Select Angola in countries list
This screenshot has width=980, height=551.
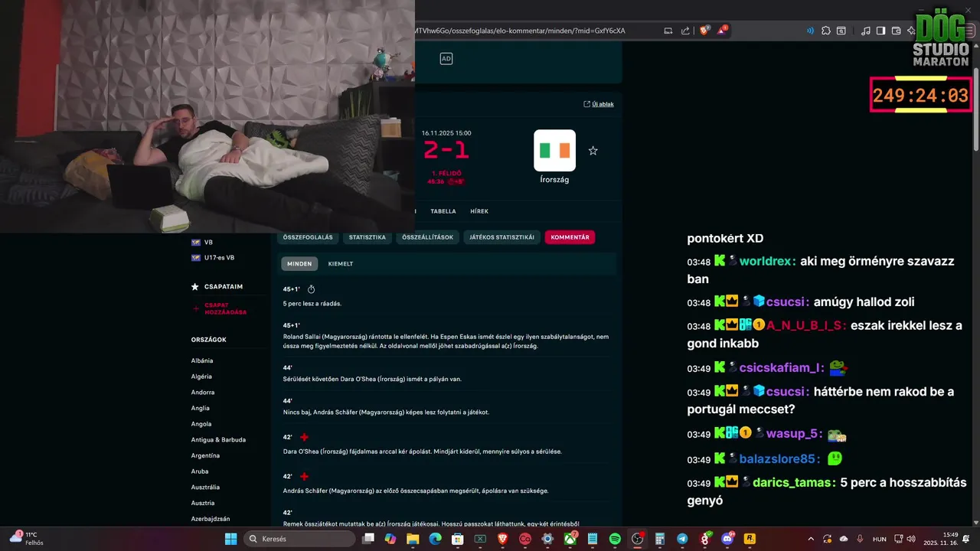(x=201, y=424)
